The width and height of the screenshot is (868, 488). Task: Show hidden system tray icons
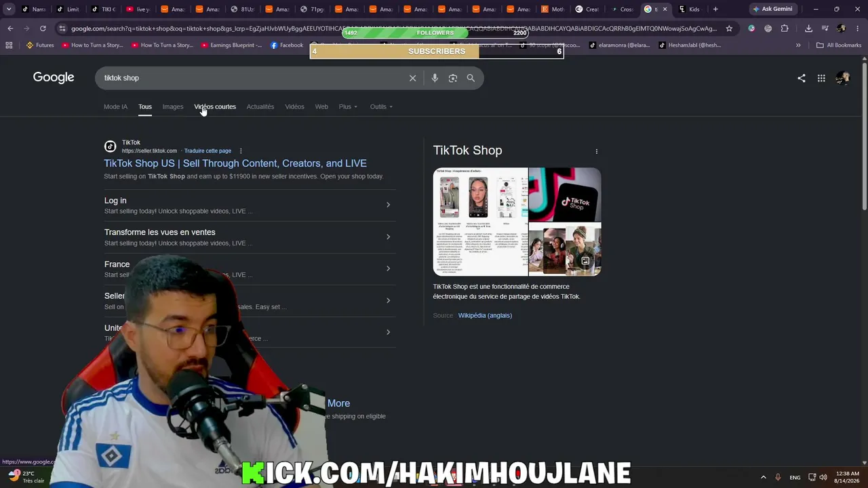764,477
